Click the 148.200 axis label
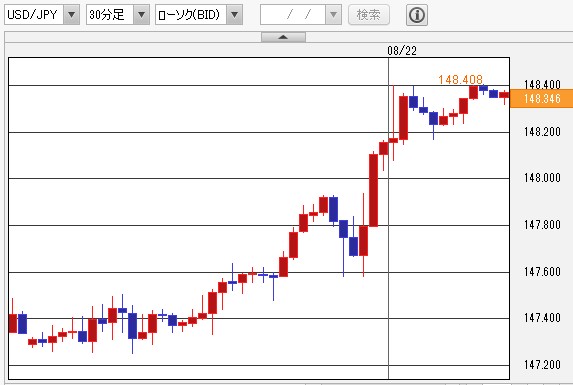The width and height of the screenshot is (573, 385). 542,131
